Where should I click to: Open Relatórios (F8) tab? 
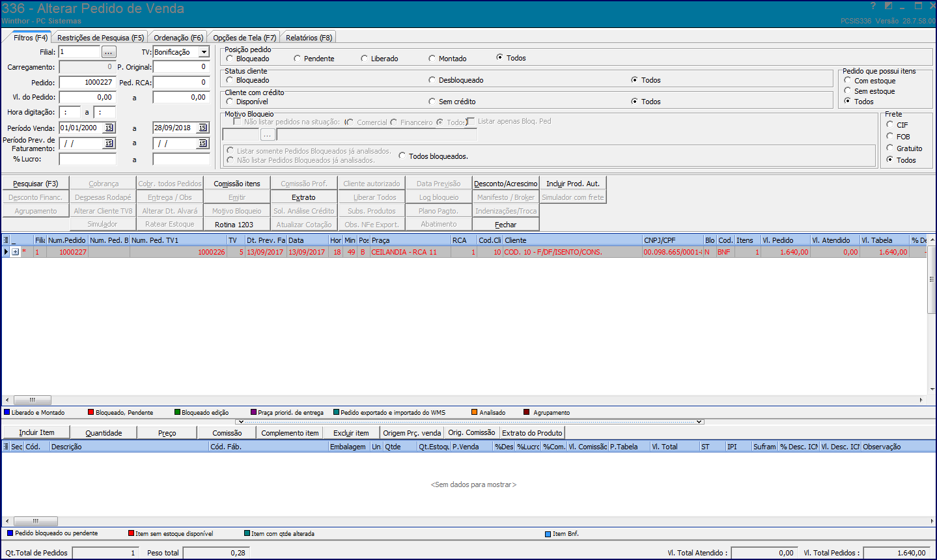tap(309, 38)
